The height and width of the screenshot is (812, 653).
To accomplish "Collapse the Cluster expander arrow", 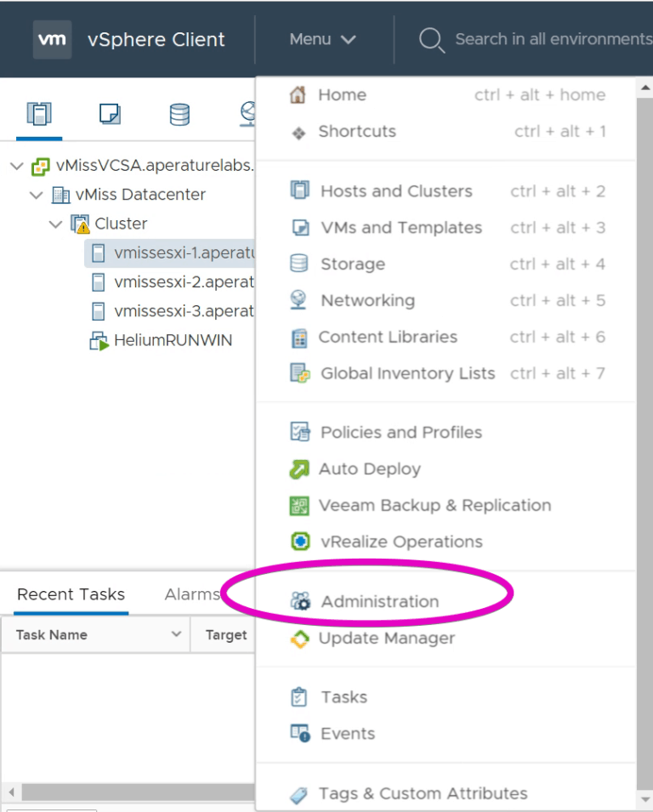I will [54, 224].
